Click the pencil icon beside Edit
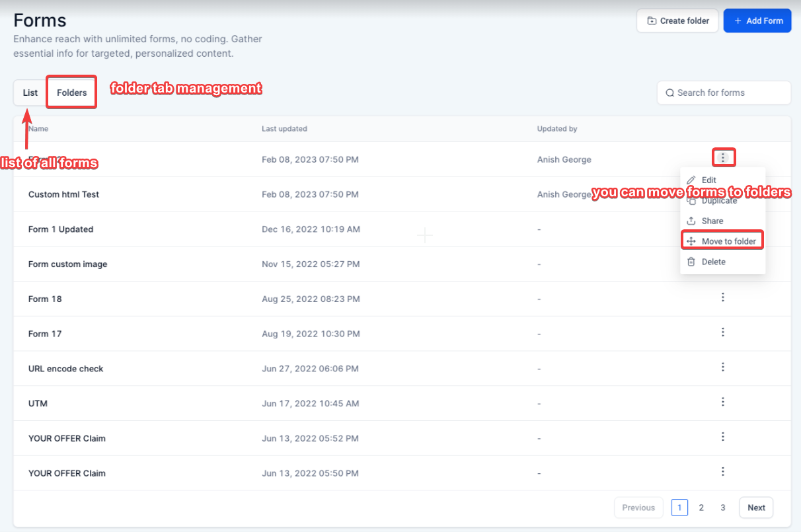Viewport: 801px width, 532px height. 691,180
